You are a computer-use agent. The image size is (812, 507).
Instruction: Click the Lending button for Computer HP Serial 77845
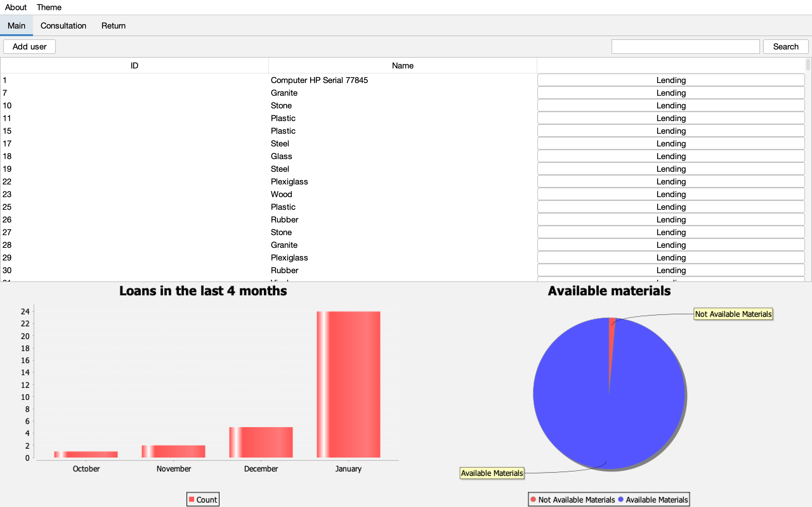[x=671, y=80]
